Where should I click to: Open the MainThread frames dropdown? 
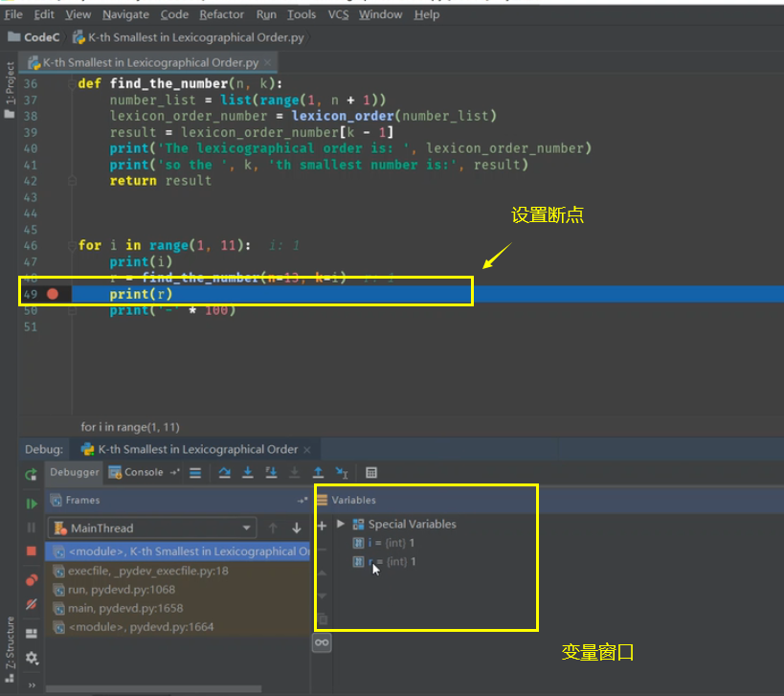coord(248,528)
